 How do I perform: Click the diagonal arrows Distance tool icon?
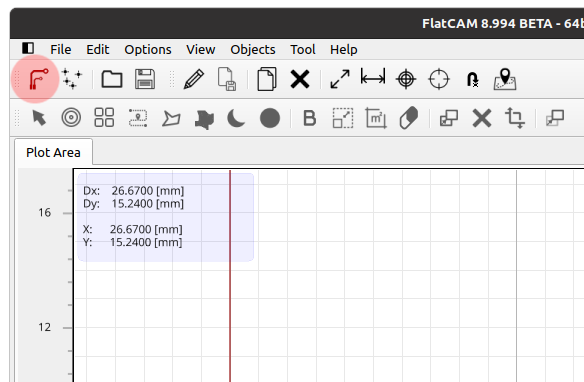pos(340,79)
